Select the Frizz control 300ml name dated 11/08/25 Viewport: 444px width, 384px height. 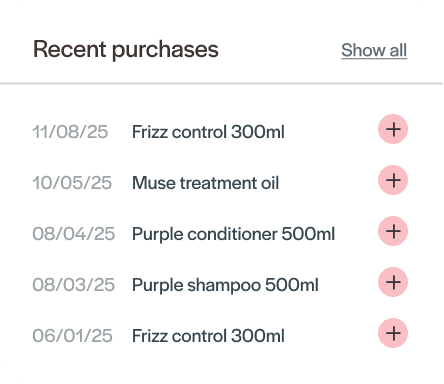click(208, 132)
